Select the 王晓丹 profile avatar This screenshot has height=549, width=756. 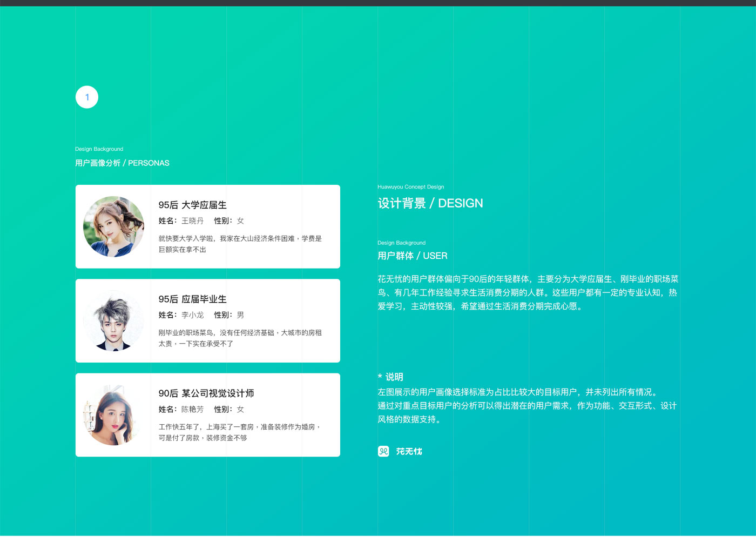click(x=114, y=226)
